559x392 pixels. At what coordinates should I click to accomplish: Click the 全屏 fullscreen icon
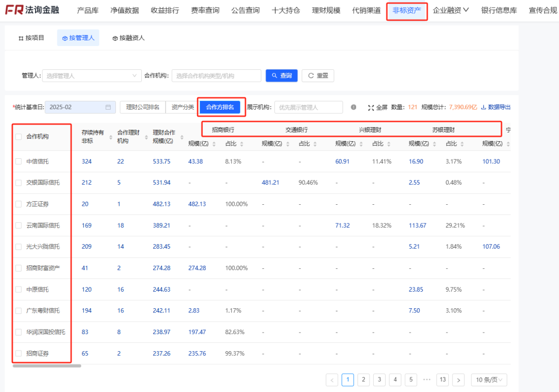coord(371,107)
